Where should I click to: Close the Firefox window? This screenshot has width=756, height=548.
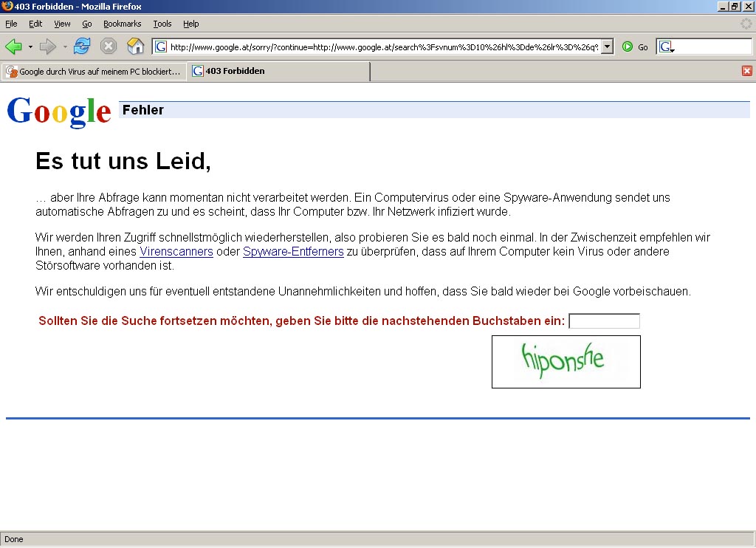coord(748,6)
